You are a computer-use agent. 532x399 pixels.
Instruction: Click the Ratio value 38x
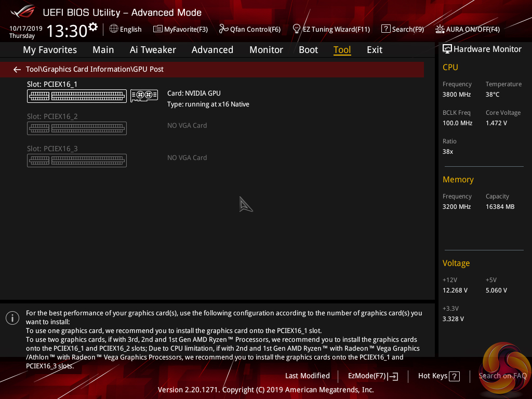coord(448,152)
